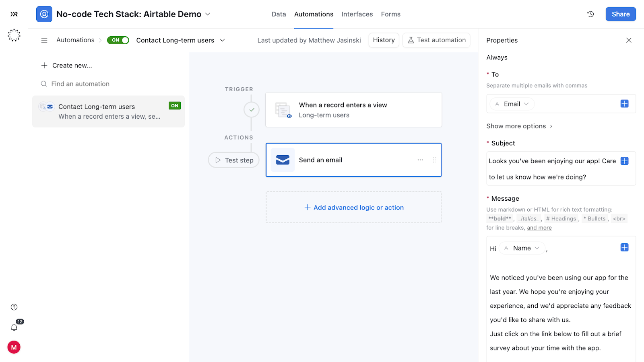Go to the Forms tab
The image size is (644, 362).
coord(391,14)
